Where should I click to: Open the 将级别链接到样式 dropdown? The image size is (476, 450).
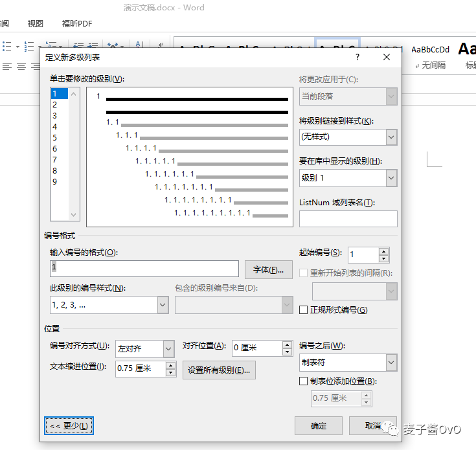391,137
